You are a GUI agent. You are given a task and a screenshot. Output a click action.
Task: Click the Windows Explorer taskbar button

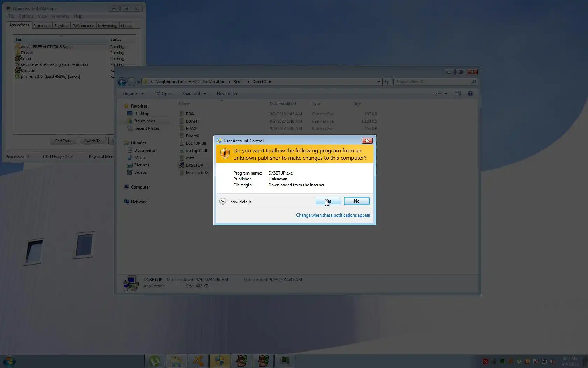click(176, 361)
